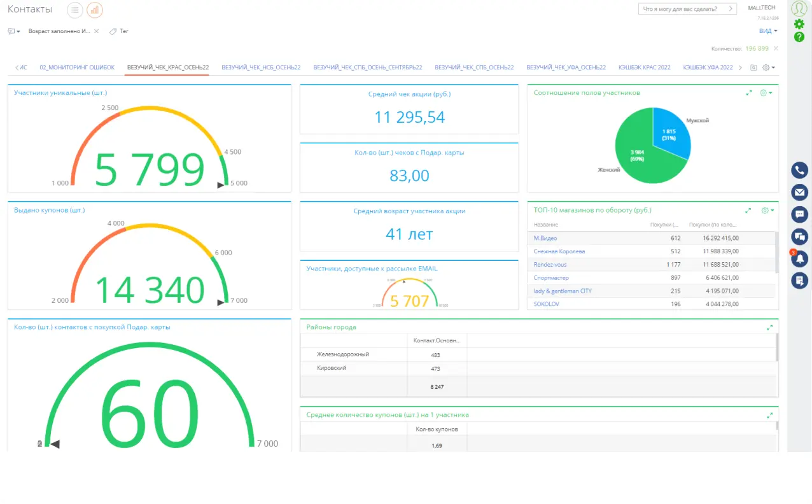Expand the gender ratio pie chart widget
The width and height of the screenshot is (812, 504).
[x=749, y=93]
